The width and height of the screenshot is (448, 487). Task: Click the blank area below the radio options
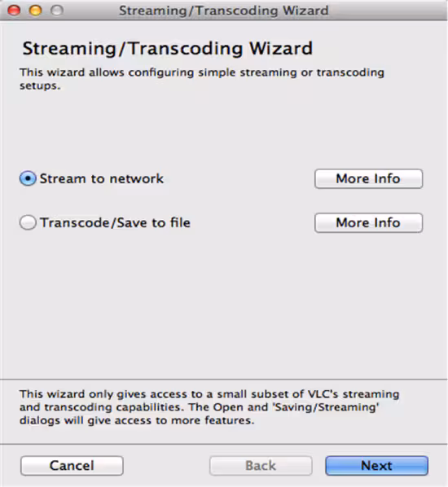coord(224,305)
